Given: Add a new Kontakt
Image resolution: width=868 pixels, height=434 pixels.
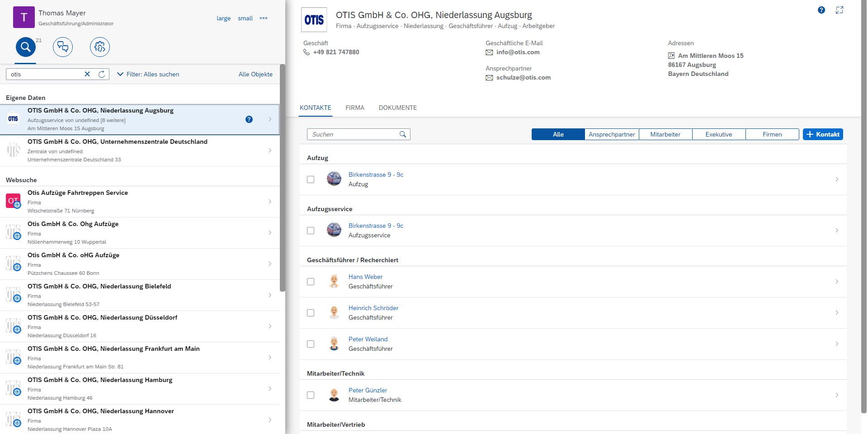Looking at the screenshot, I should point(823,134).
